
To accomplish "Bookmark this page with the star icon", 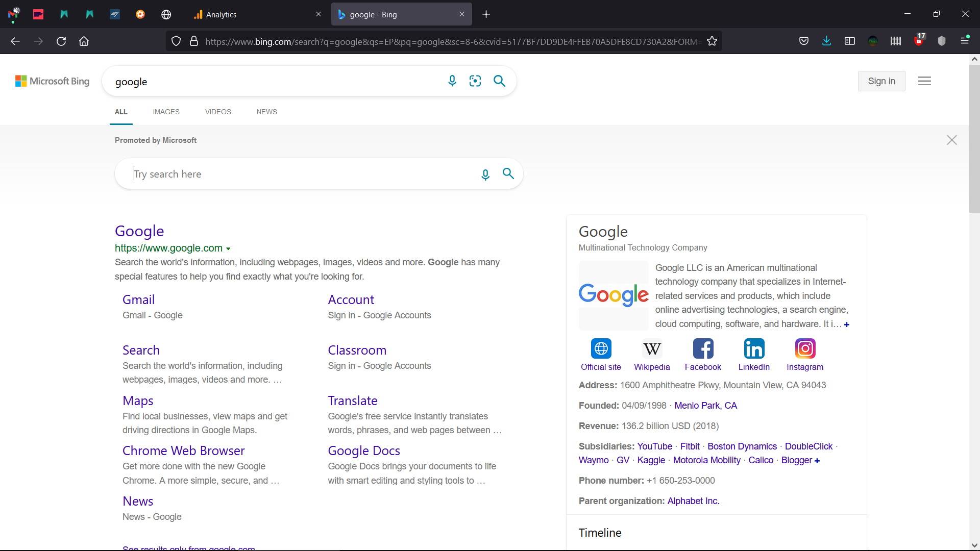I will click(713, 41).
